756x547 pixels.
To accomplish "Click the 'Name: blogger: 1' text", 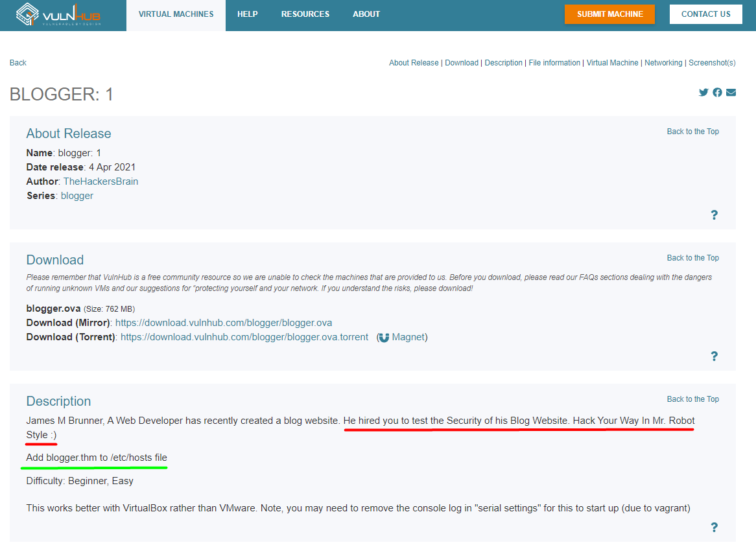I will pos(64,153).
